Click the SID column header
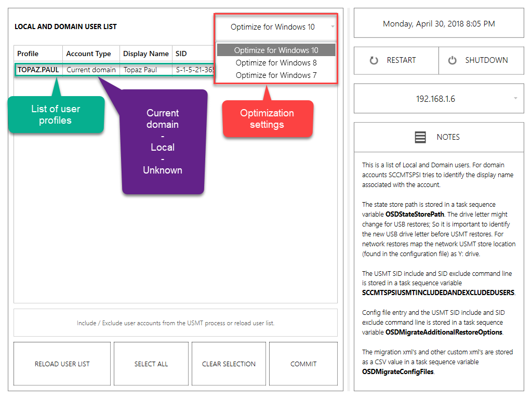Image resolution: width=532 pixels, height=399 pixels. click(x=181, y=54)
